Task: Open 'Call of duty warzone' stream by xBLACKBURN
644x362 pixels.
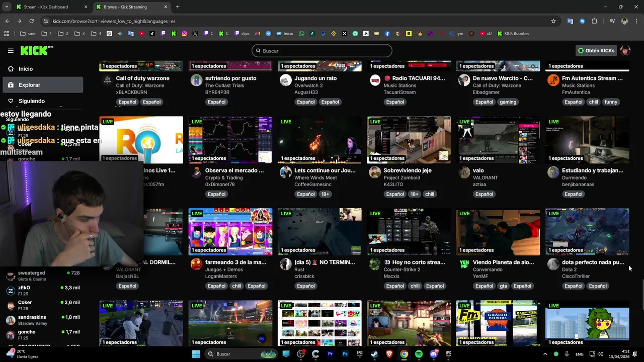Action: pos(142,78)
